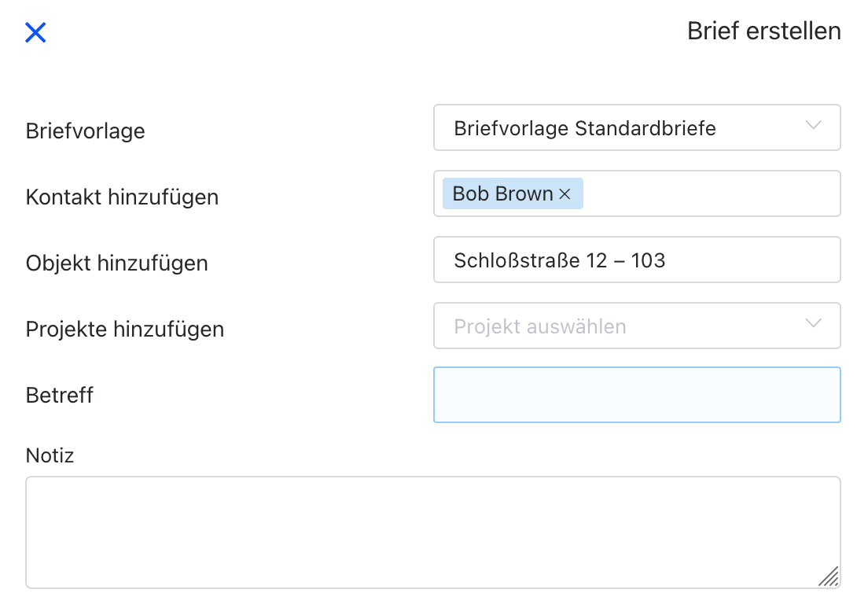This screenshot has height=604, width=868.
Task: Click the Projekt auswählen placeholder text
Action: 540,326
